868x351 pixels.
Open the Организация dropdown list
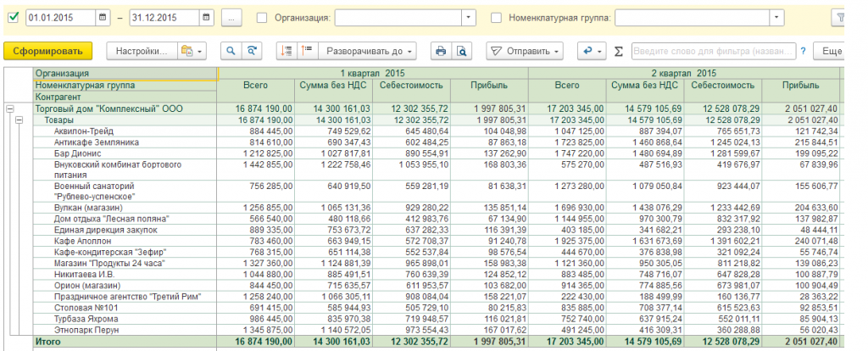tap(469, 17)
